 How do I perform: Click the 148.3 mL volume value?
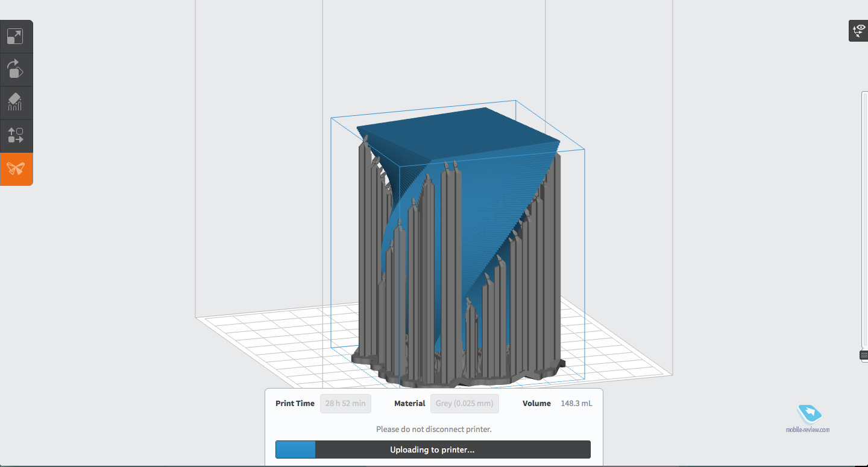pos(576,404)
